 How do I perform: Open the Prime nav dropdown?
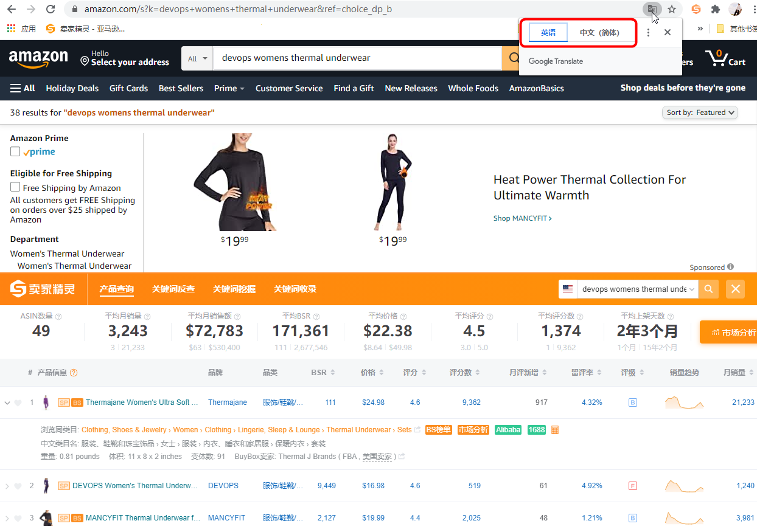(229, 88)
